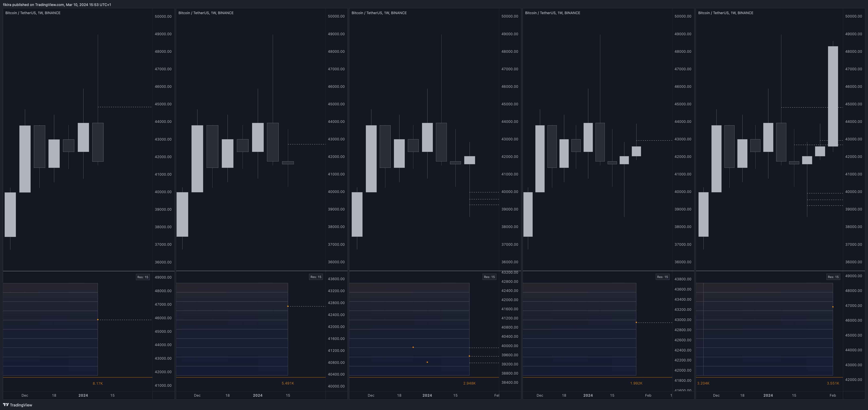
Task: Click the 8.17K volume label
Action: tap(98, 383)
